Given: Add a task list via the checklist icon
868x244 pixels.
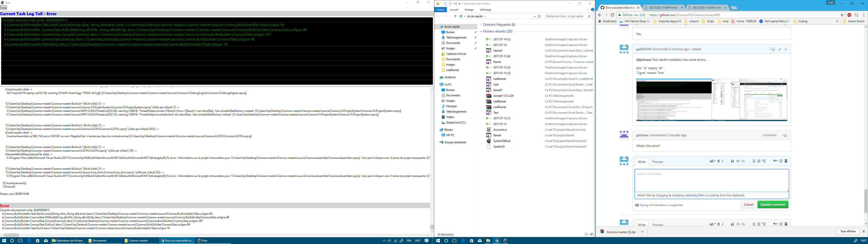Looking at the screenshot, I should (x=764, y=161).
